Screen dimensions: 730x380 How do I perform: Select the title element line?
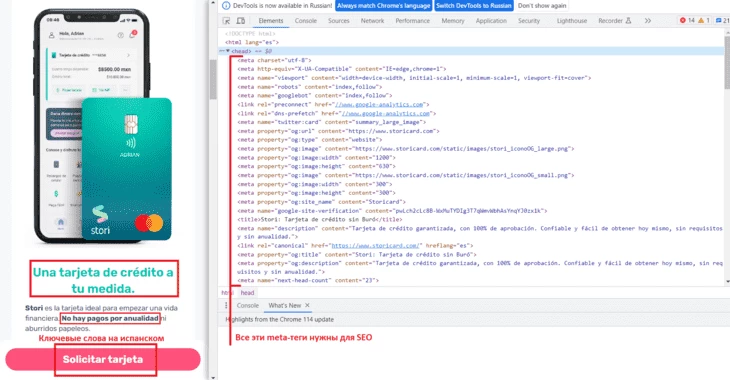[320, 219]
